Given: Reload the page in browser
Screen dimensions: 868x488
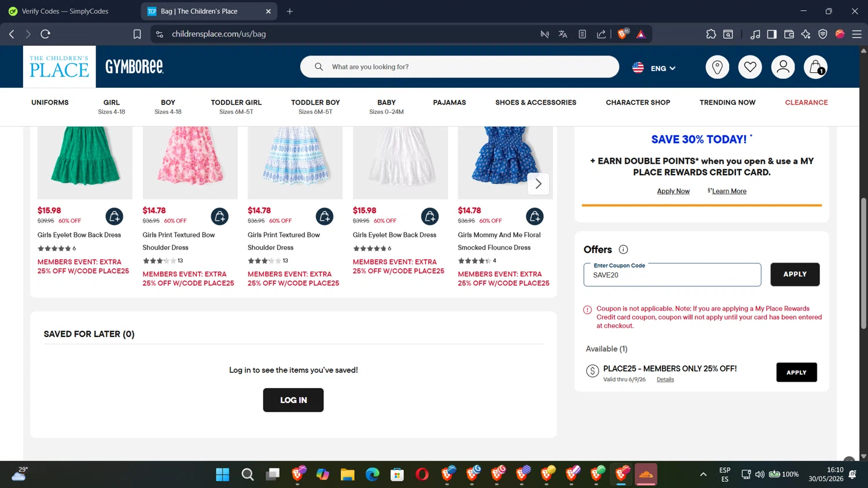Looking at the screenshot, I should click(45, 34).
